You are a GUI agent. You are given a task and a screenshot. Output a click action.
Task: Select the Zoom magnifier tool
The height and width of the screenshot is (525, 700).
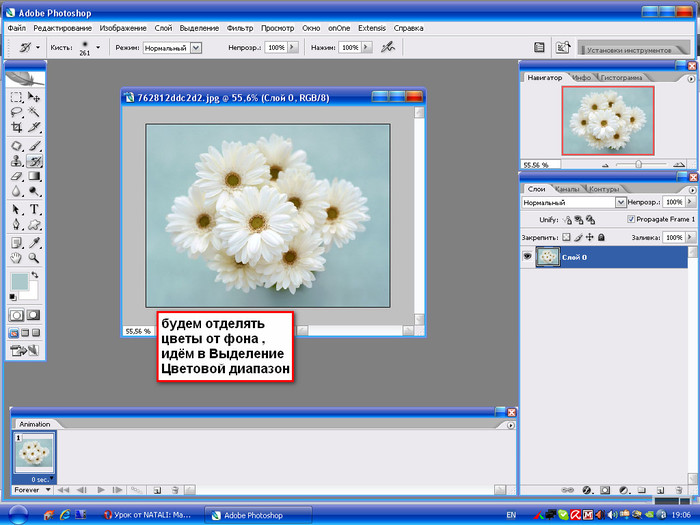[34, 258]
